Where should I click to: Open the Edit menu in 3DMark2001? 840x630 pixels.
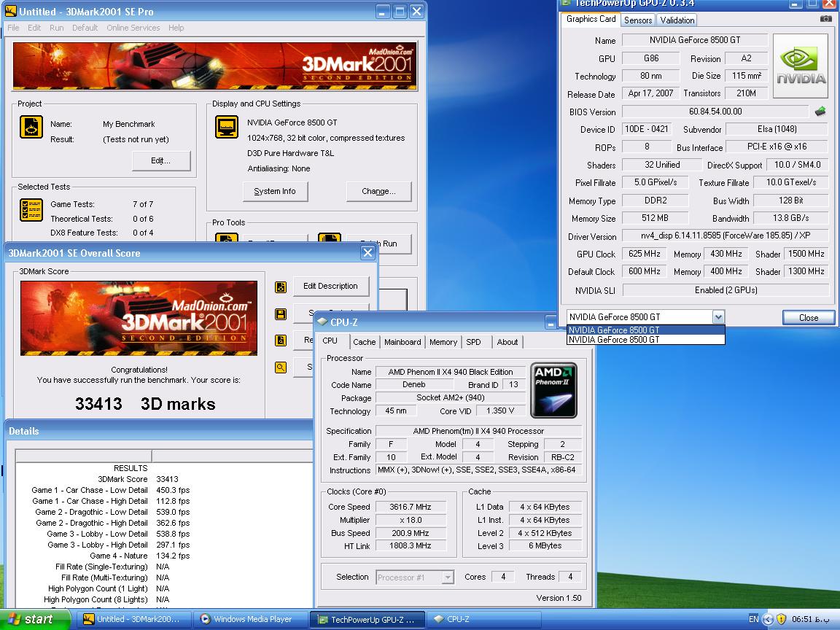(x=34, y=28)
